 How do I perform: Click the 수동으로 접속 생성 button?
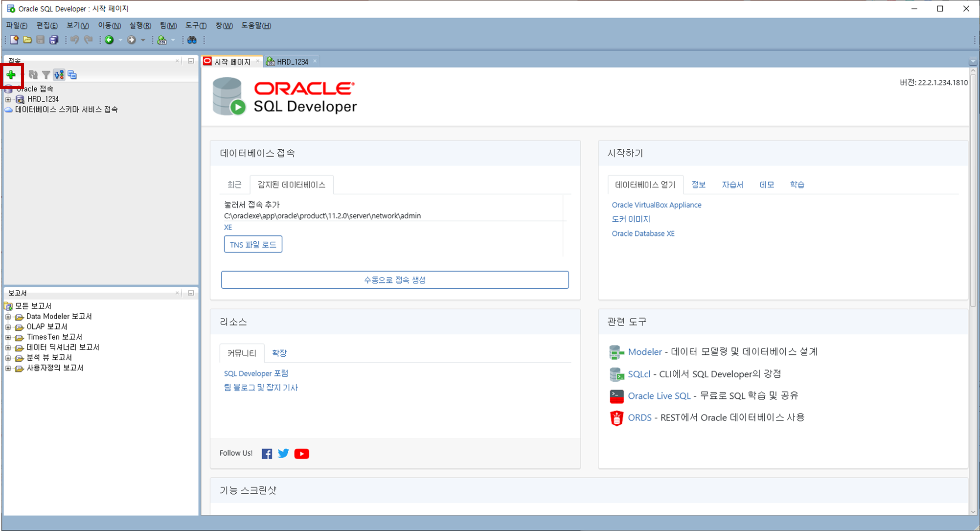coord(395,280)
